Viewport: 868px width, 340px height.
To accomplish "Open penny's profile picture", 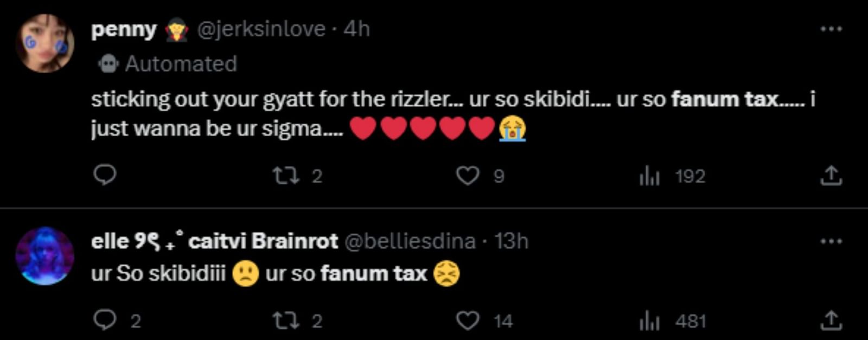I will (x=45, y=43).
